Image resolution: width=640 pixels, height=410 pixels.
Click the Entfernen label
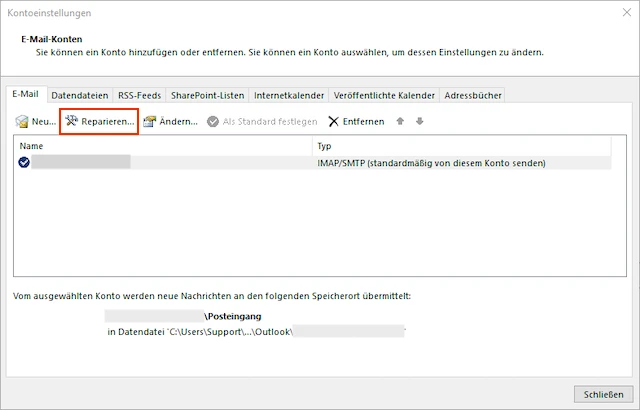point(363,122)
